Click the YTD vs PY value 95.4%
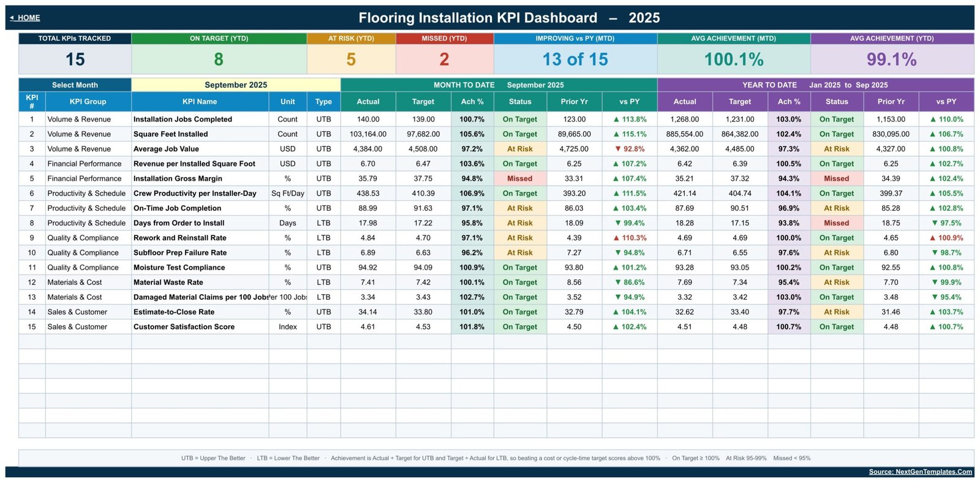The width and height of the screenshot is (980, 483). click(x=946, y=297)
